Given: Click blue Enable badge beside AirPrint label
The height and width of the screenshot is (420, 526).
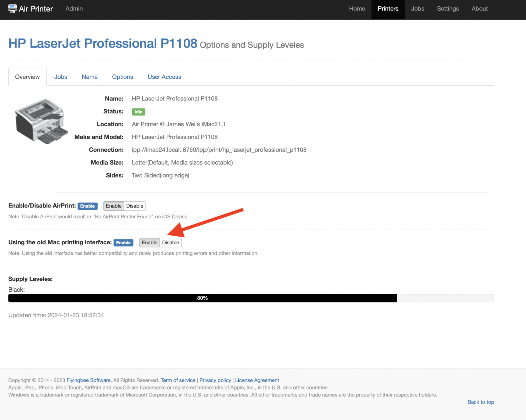Looking at the screenshot, I should pyautogui.click(x=87, y=206).
